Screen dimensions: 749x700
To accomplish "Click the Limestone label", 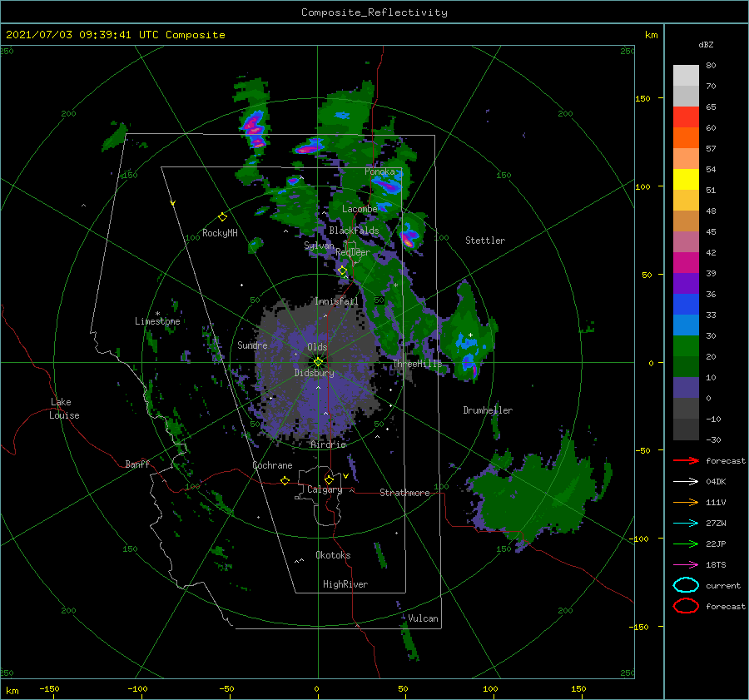I will tap(157, 321).
